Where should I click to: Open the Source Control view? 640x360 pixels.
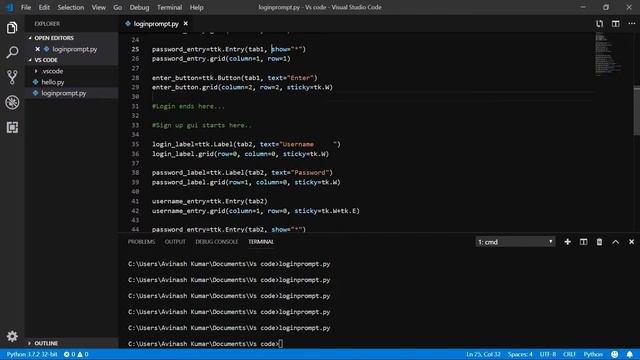click(x=12, y=77)
